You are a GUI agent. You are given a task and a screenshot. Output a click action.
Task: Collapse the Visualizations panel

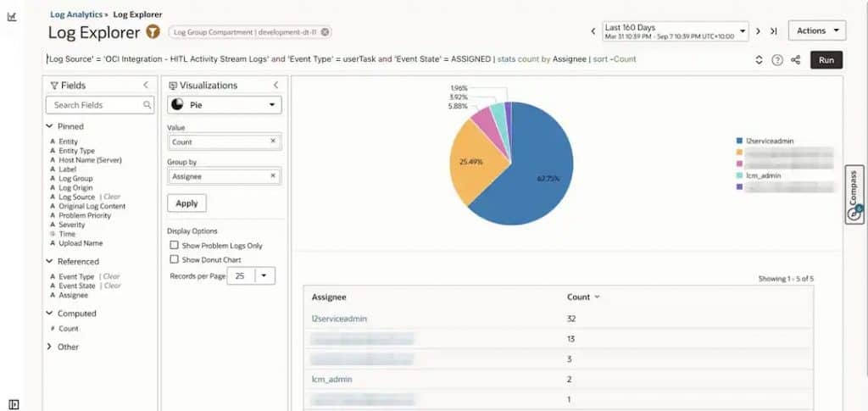(x=275, y=86)
